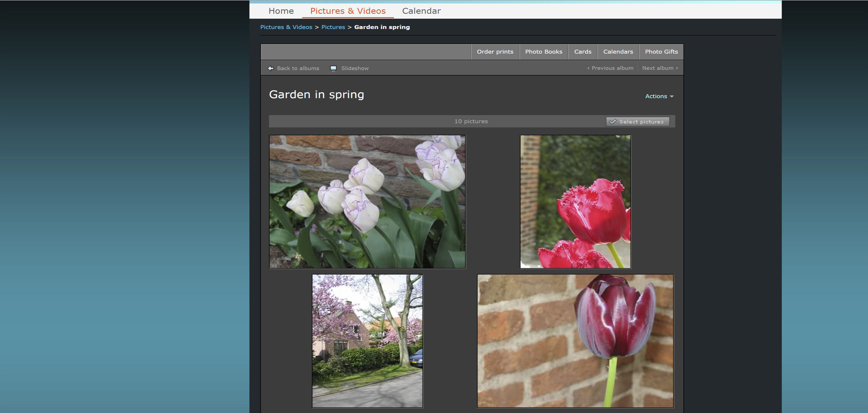The width and height of the screenshot is (868, 413).
Task: Click the Back to albums arrow icon
Action: [x=271, y=68]
